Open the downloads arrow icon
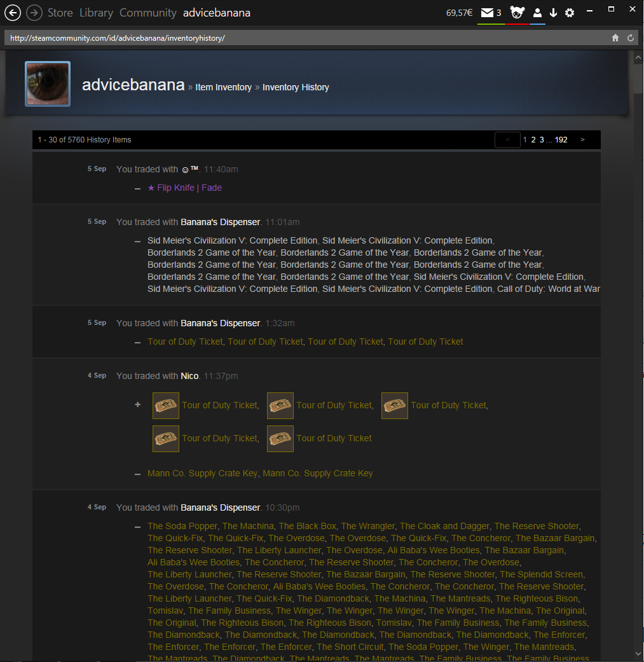 (x=553, y=13)
